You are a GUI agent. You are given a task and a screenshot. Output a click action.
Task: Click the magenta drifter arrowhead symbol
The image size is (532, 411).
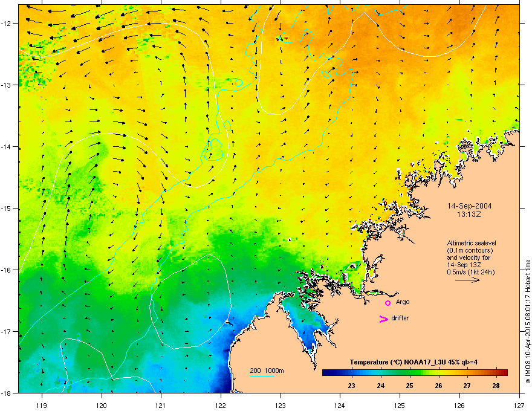click(383, 319)
